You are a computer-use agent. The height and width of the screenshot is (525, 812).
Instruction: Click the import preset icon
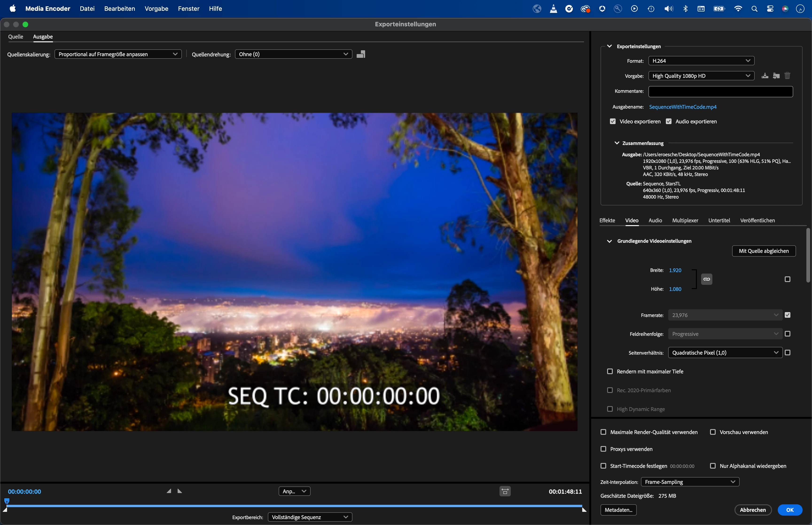(776, 76)
